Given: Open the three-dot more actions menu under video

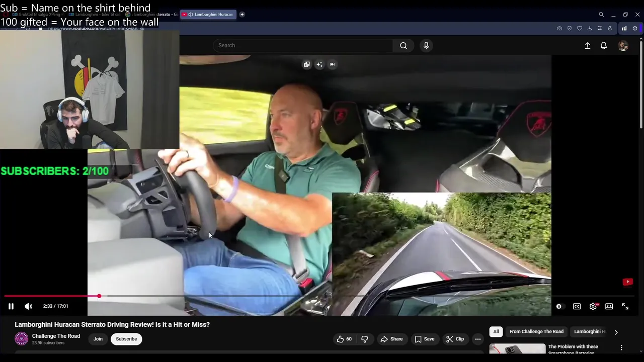Looking at the screenshot, I should 478,339.
